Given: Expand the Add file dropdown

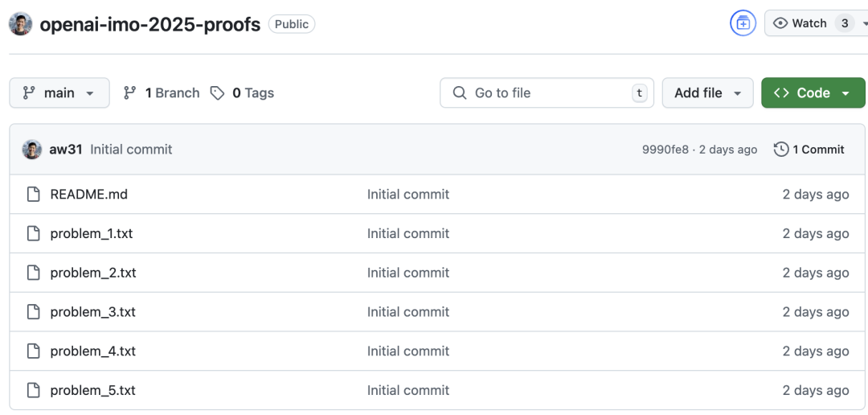Looking at the screenshot, I should tap(707, 93).
